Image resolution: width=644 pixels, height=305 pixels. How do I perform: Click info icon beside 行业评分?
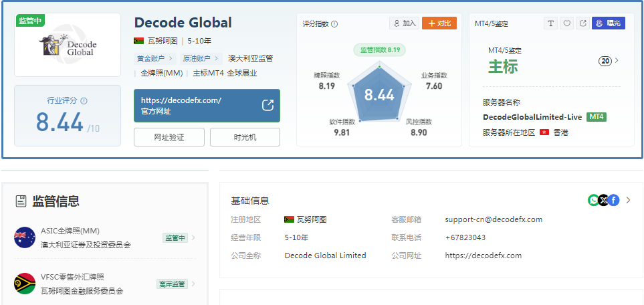pyautogui.click(x=84, y=101)
